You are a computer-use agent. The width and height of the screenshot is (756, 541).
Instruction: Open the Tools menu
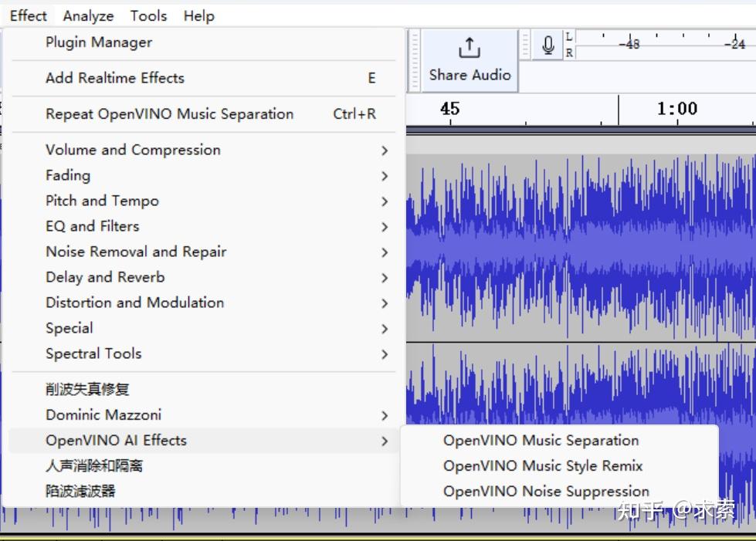tap(148, 15)
